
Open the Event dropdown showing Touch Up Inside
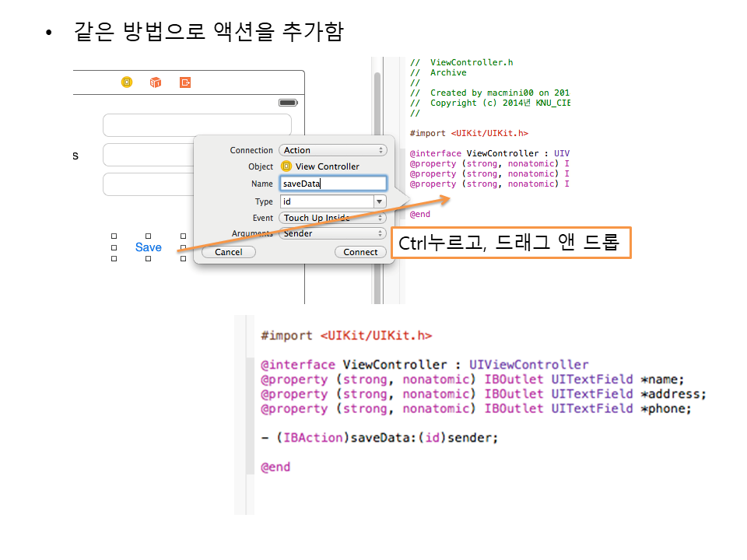[x=332, y=218]
